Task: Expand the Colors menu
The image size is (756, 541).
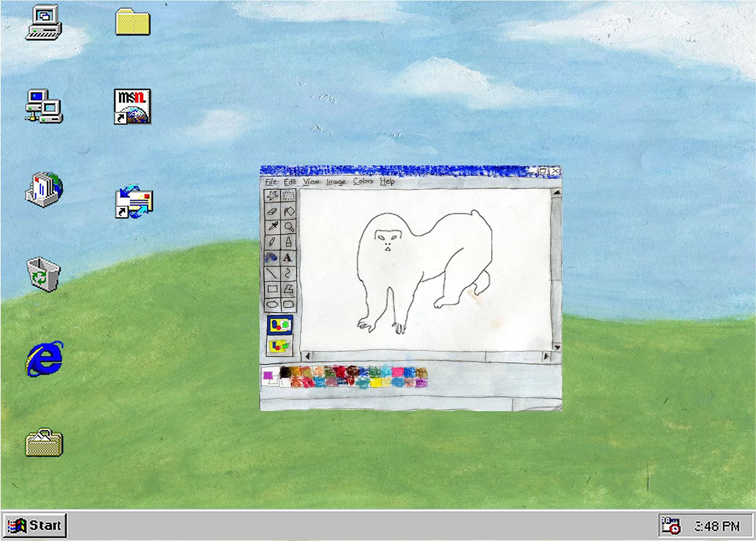Action: click(363, 182)
